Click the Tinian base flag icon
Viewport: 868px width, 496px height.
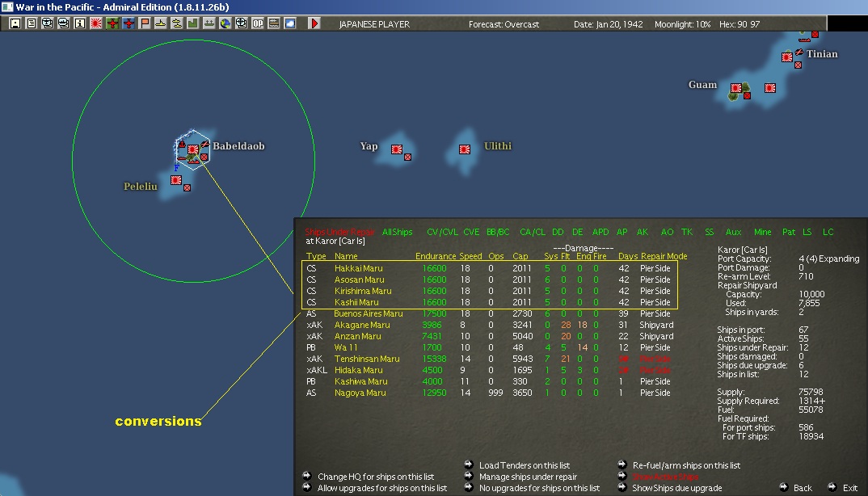(x=786, y=57)
